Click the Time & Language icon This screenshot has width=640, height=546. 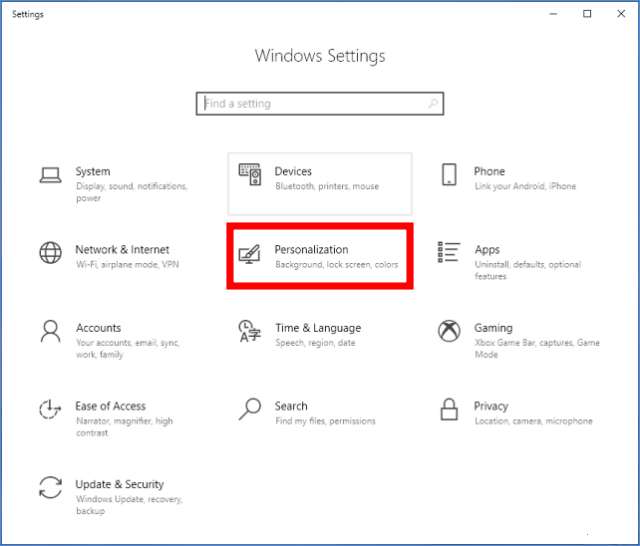(x=250, y=331)
